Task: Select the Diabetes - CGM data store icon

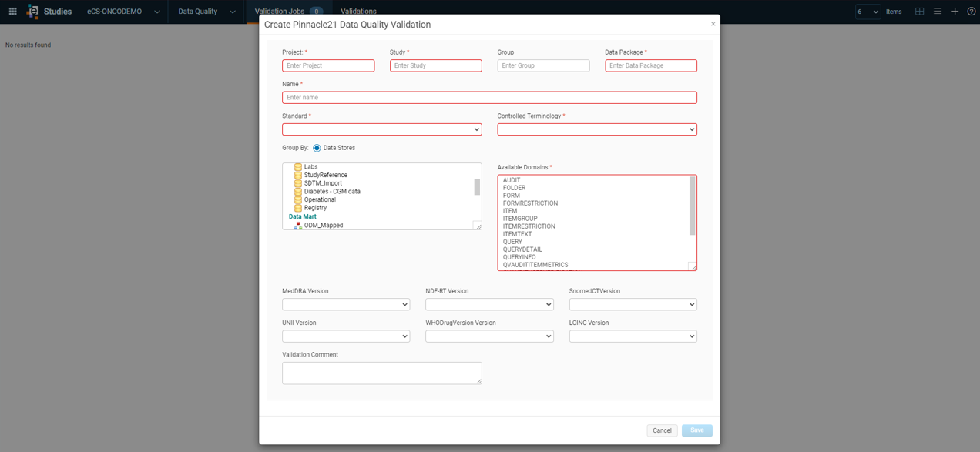Action: (x=298, y=192)
